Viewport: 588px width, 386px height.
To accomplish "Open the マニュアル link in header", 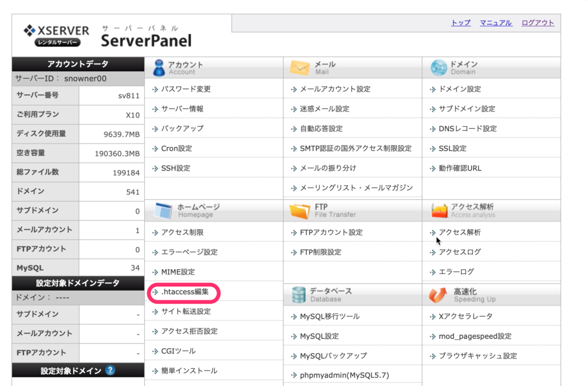I will click(x=496, y=23).
